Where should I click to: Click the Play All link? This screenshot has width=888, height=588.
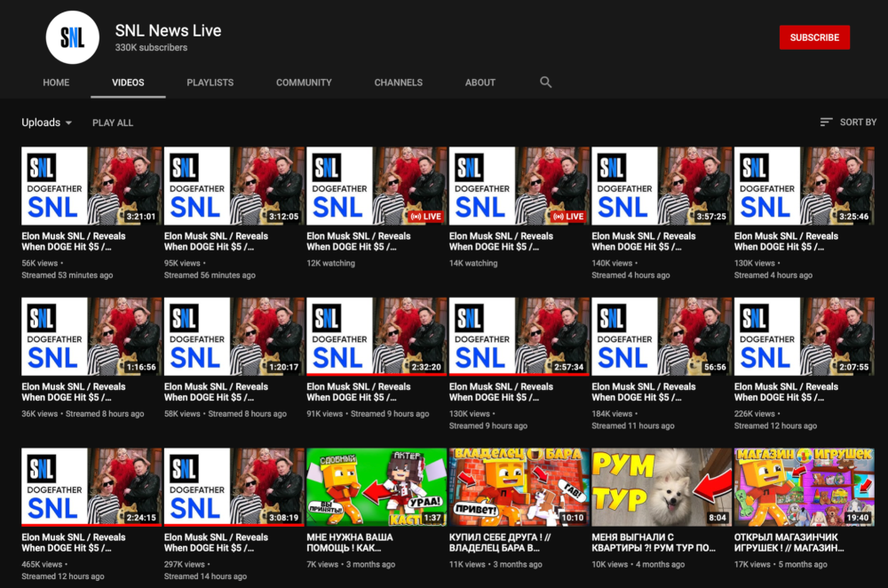point(113,123)
